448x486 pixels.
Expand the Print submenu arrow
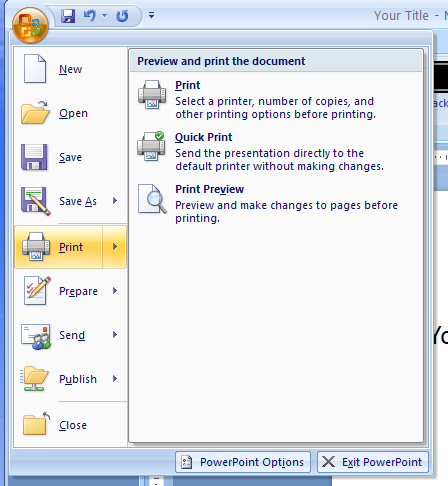pos(115,247)
